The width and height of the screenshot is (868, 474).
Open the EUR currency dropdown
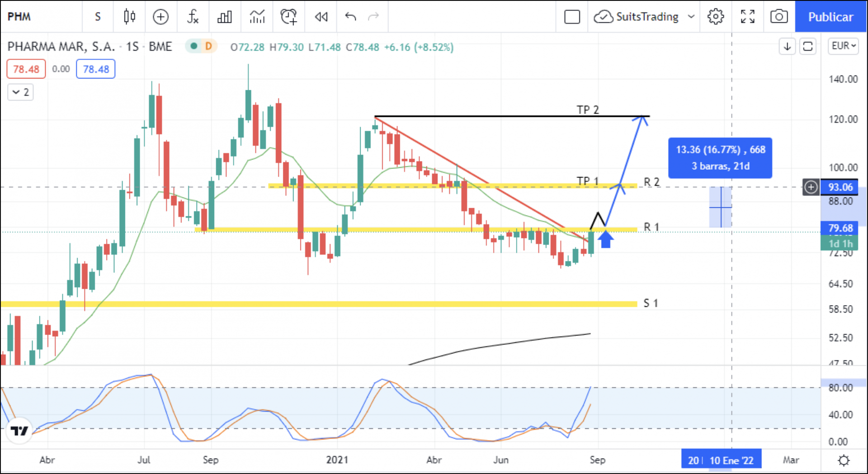pyautogui.click(x=844, y=46)
